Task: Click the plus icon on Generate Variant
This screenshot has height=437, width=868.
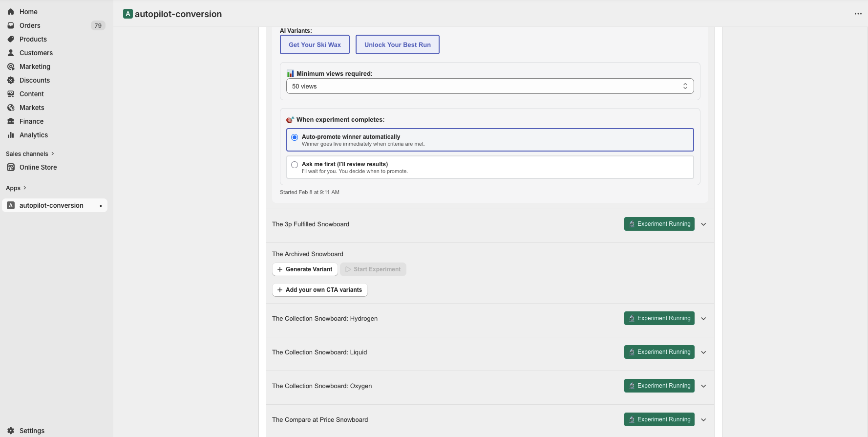Action: (x=280, y=269)
